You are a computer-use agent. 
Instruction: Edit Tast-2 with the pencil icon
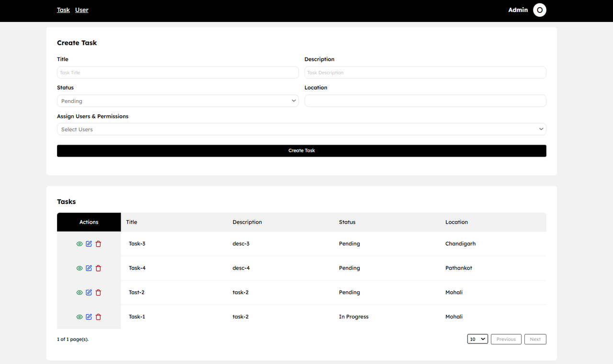(89, 293)
